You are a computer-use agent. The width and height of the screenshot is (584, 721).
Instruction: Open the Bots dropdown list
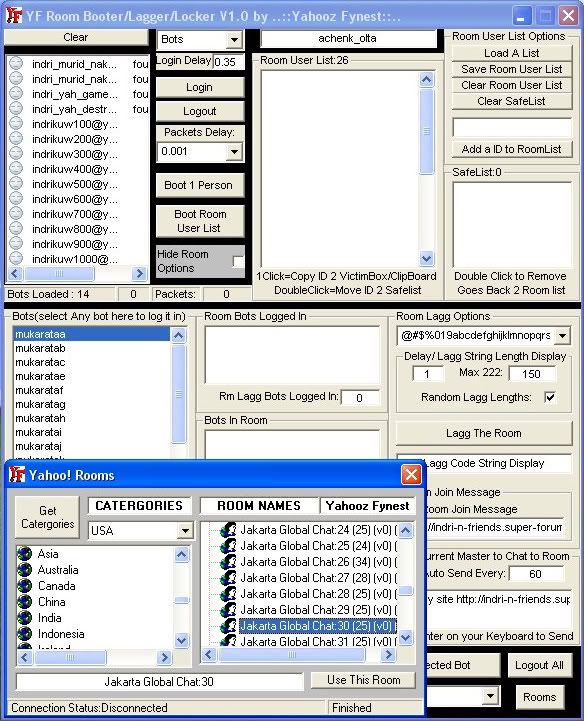pyautogui.click(x=234, y=40)
